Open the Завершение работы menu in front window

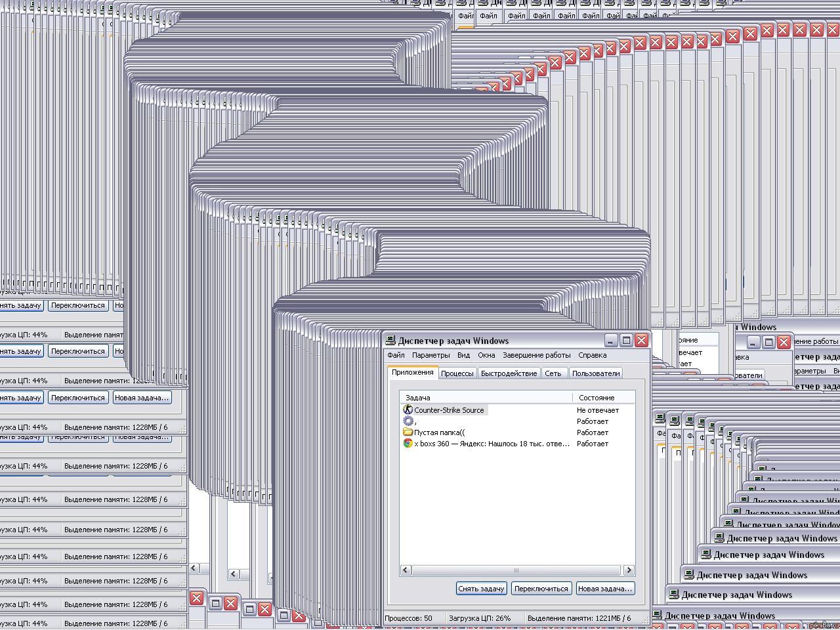click(x=536, y=355)
